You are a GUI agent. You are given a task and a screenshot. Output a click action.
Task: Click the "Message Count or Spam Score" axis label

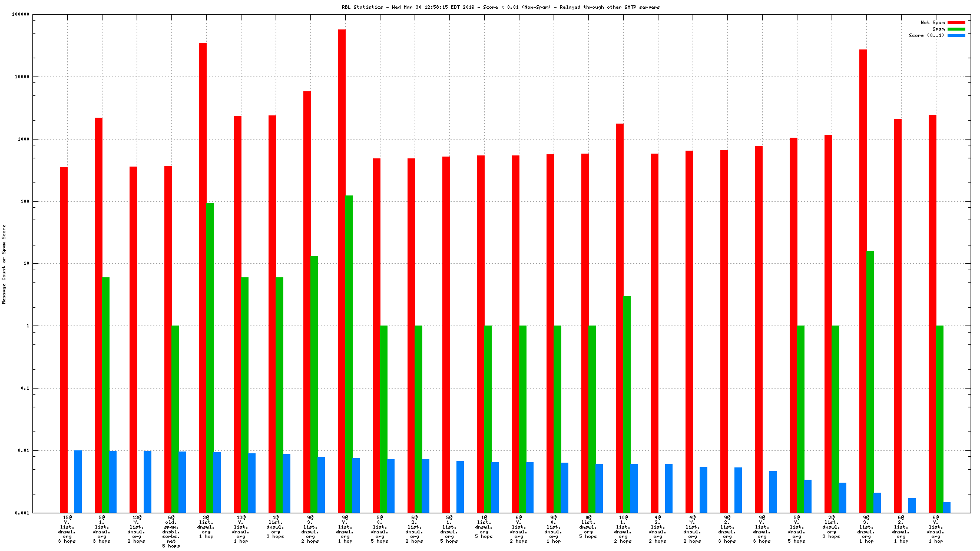4,264
